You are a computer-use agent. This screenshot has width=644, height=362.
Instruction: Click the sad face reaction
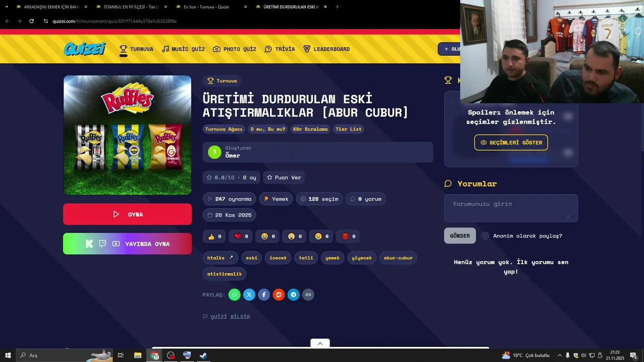[321, 236]
